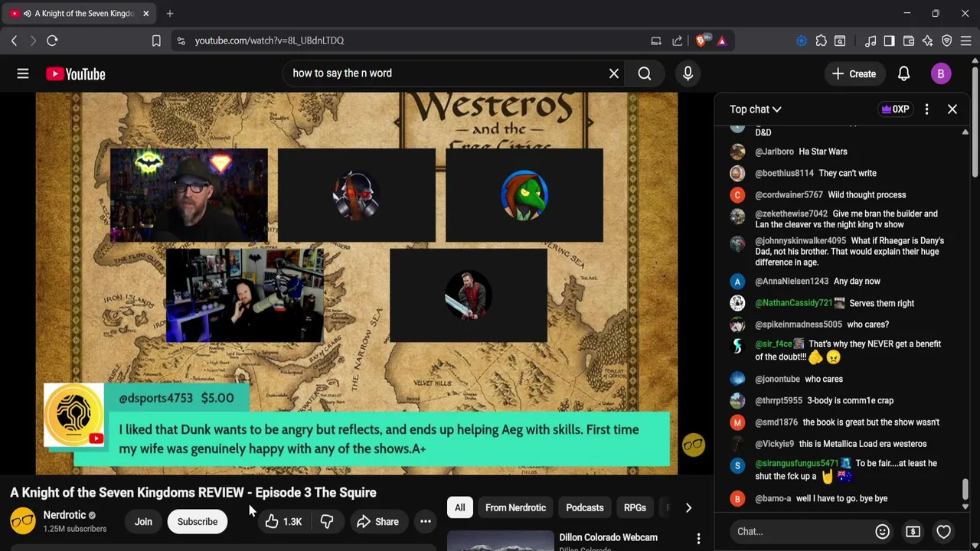Clear the search box text

614,73
